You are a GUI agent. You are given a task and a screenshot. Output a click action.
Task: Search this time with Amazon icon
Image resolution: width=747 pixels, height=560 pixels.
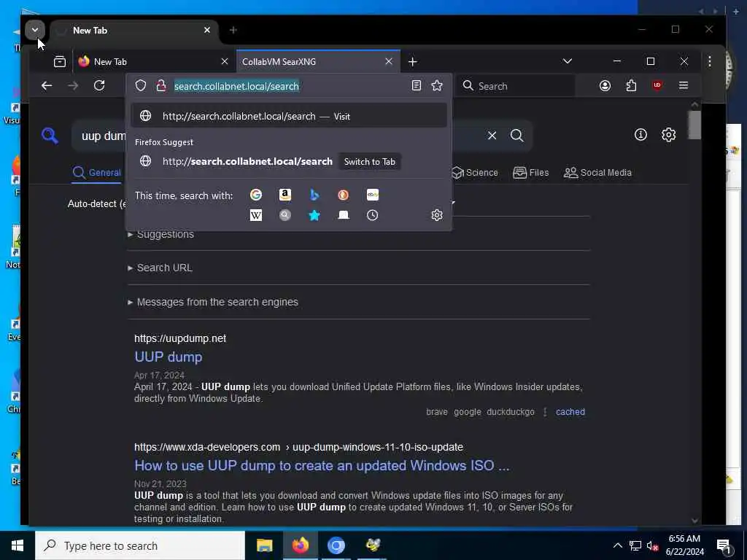tap(285, 195)
